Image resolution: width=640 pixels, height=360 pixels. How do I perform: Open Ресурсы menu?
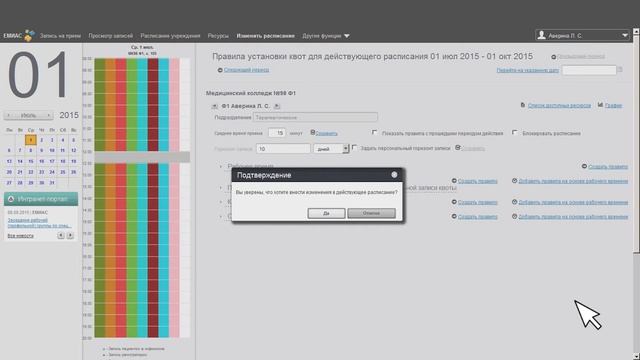click(x=218, y=36)
